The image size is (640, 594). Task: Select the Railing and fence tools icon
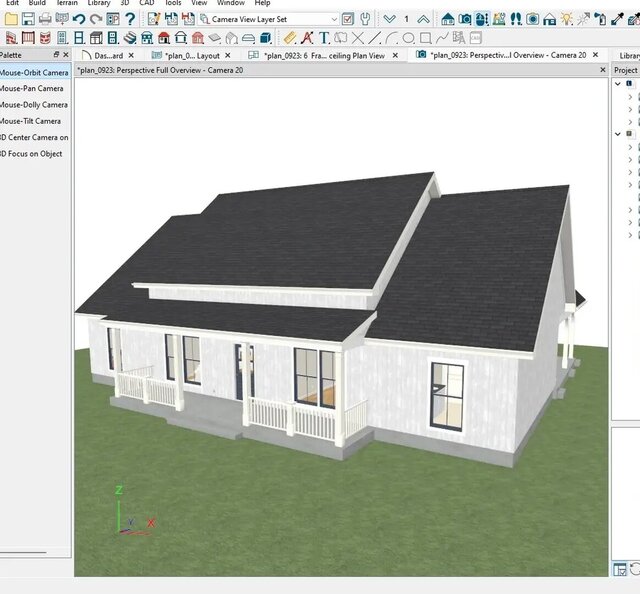(x=28, y=38)
